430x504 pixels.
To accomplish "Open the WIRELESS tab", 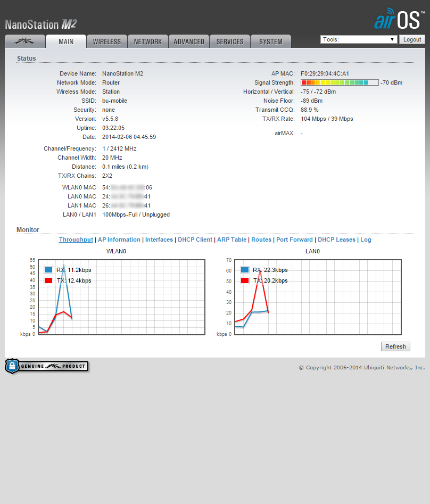I will [x=107, y=42].
